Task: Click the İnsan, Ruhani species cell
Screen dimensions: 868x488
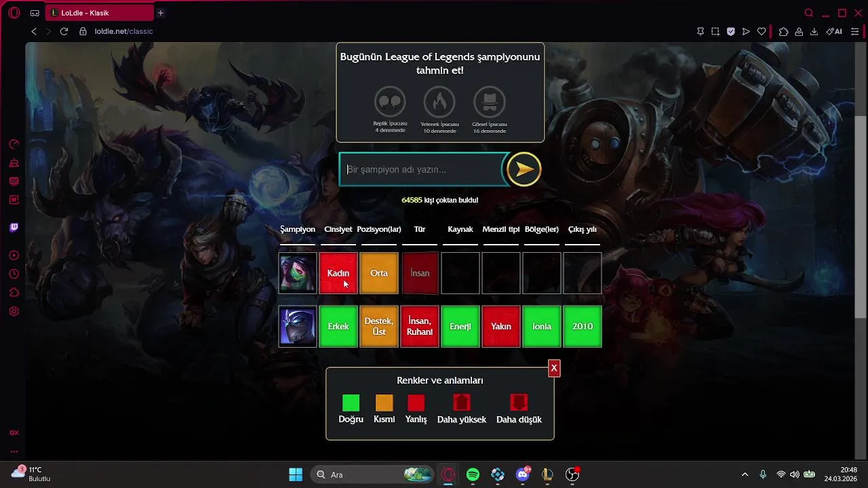Action: (x=420, y=327)
